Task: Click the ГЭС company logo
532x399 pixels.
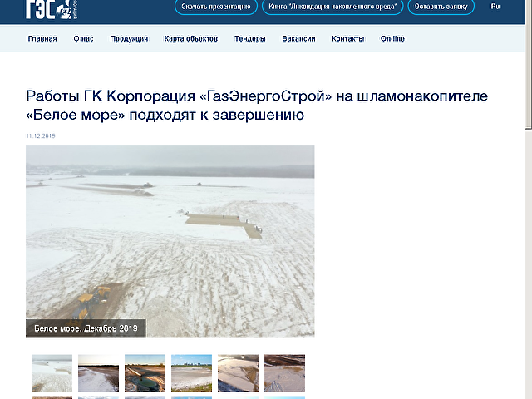Action: point(52,9)
